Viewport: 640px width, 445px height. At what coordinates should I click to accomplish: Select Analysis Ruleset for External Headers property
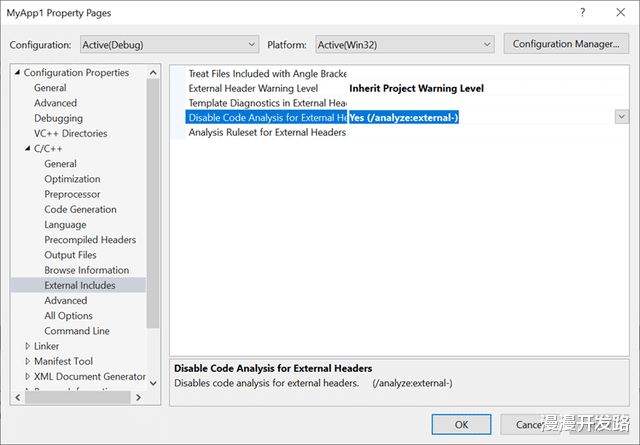[x=267, y=132]
